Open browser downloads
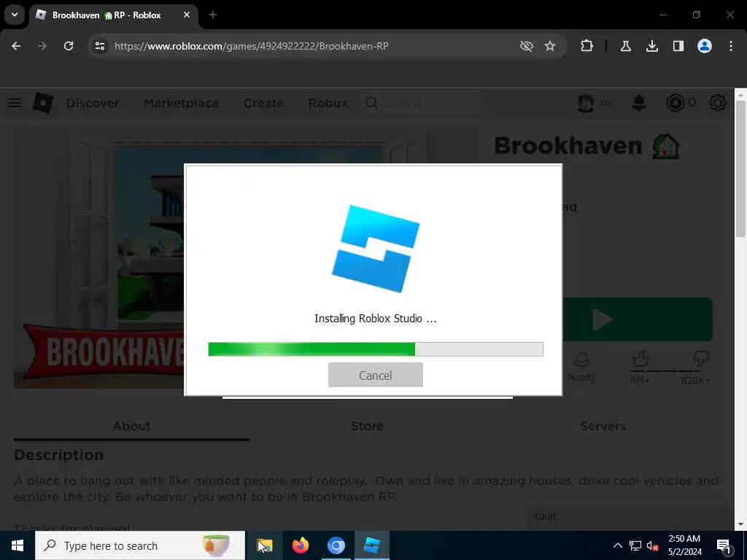This screenshot has width=747, height=560. click(651, 46)
